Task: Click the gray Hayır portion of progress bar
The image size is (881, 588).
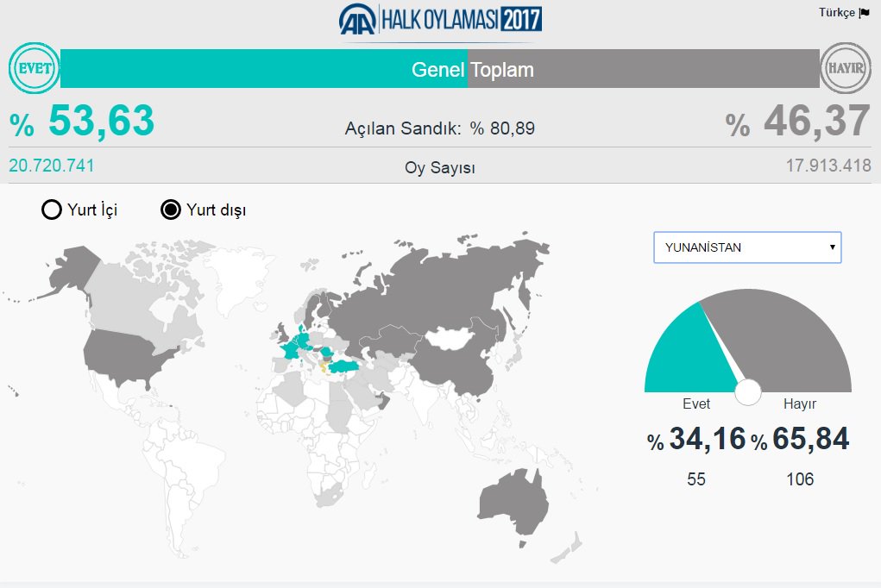Action: pos(644,68)
